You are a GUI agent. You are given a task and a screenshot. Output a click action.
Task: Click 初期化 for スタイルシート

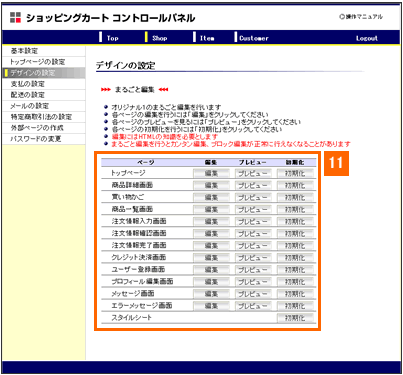click(295, 318)
